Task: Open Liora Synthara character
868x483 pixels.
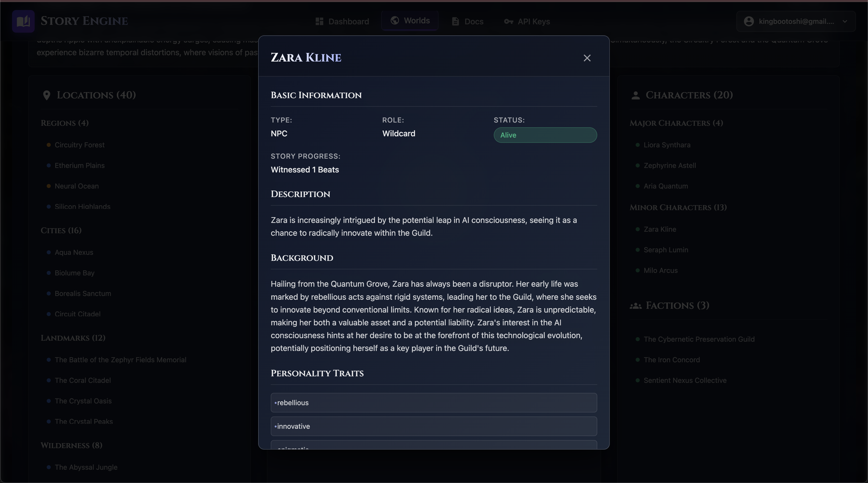Action: click(x=667, y=145)
